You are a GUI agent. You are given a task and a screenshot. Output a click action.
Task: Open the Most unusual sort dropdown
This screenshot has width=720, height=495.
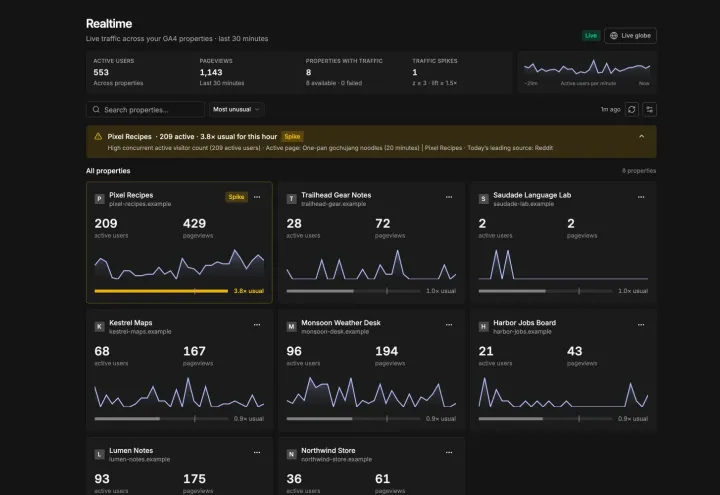pyautogui.click(x=236, y=110)
